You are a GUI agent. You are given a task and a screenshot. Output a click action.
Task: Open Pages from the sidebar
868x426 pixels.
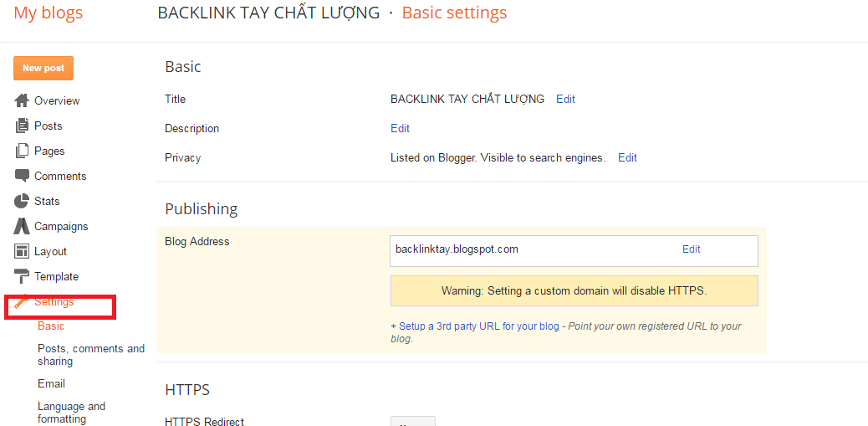pyautogui.click(x=49, y=151)
